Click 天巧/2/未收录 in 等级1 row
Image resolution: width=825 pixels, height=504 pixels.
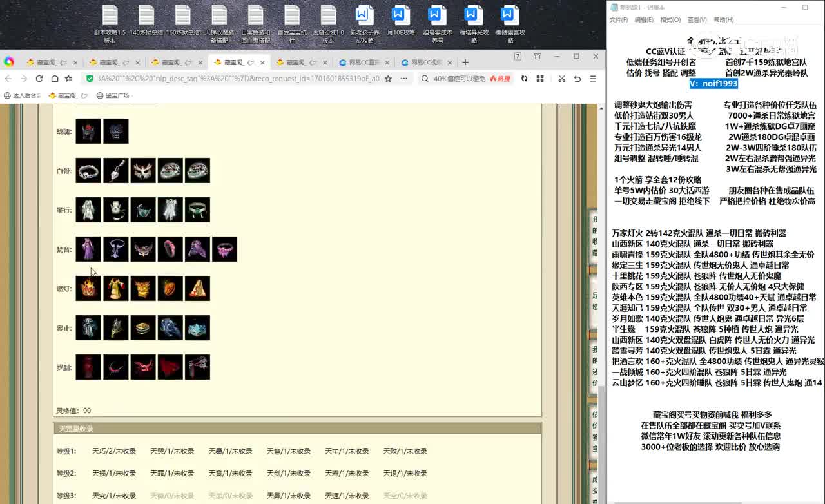pyautogui.click(x=114, y=451)
